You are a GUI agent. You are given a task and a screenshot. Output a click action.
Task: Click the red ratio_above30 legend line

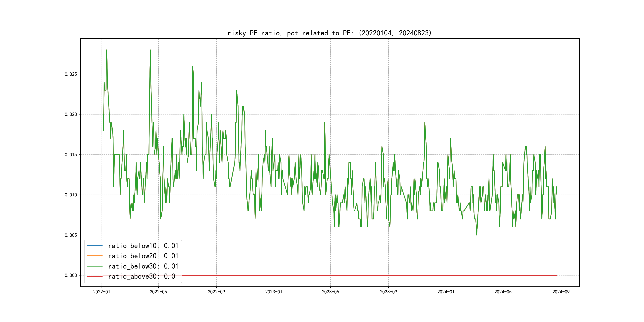click(x=94, y=276)
